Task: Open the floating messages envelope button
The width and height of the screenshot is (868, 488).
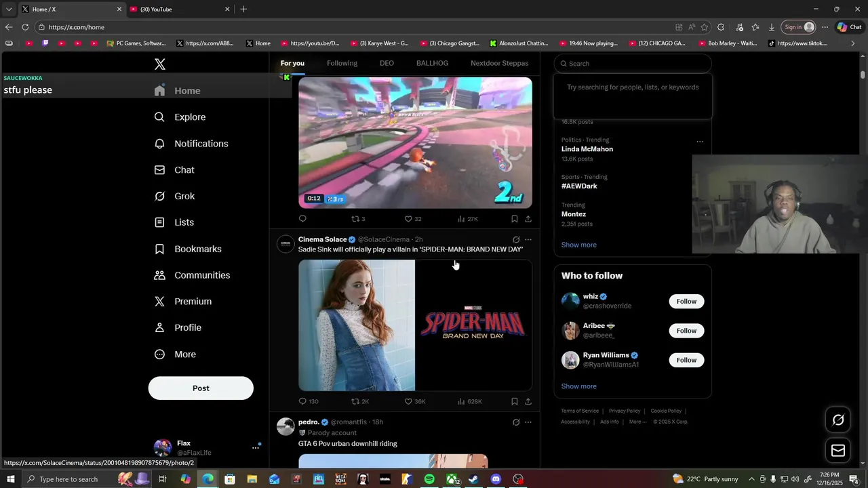Action: click(838, 451)
